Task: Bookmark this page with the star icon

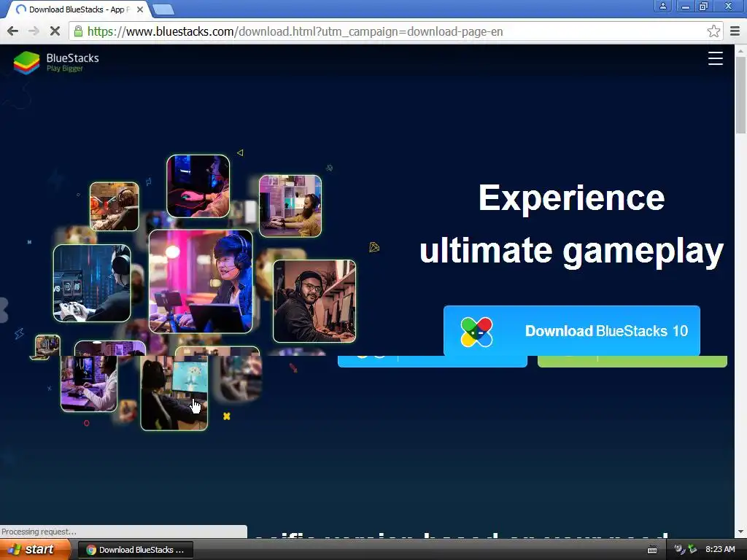Action: click(x=713, y=31)
